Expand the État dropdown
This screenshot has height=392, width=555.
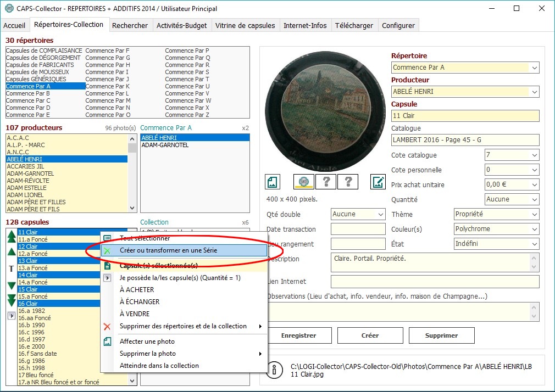535,244
